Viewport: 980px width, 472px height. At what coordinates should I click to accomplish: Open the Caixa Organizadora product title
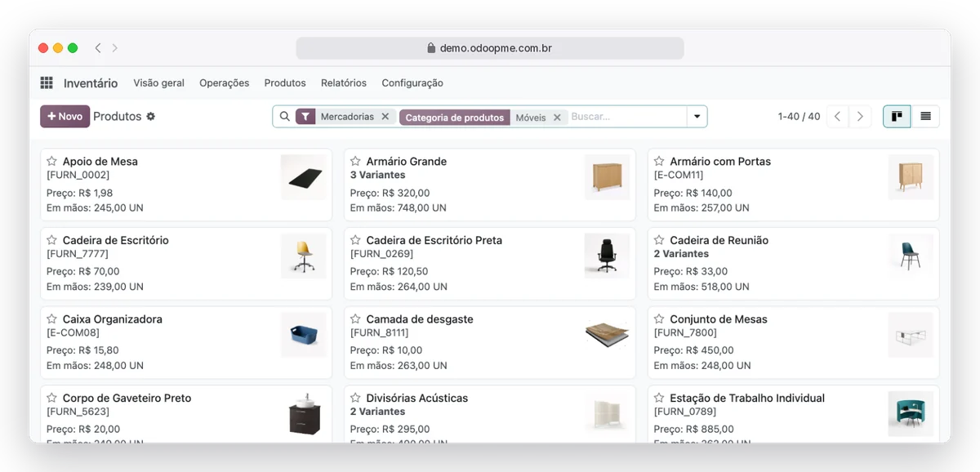113,319
